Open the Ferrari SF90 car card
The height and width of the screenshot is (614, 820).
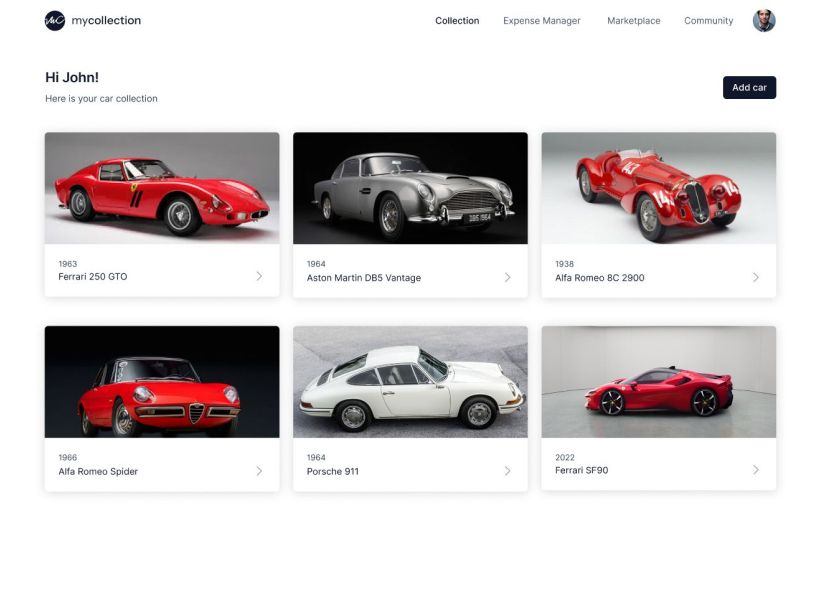pyautogui.click(x=657, y=405)
